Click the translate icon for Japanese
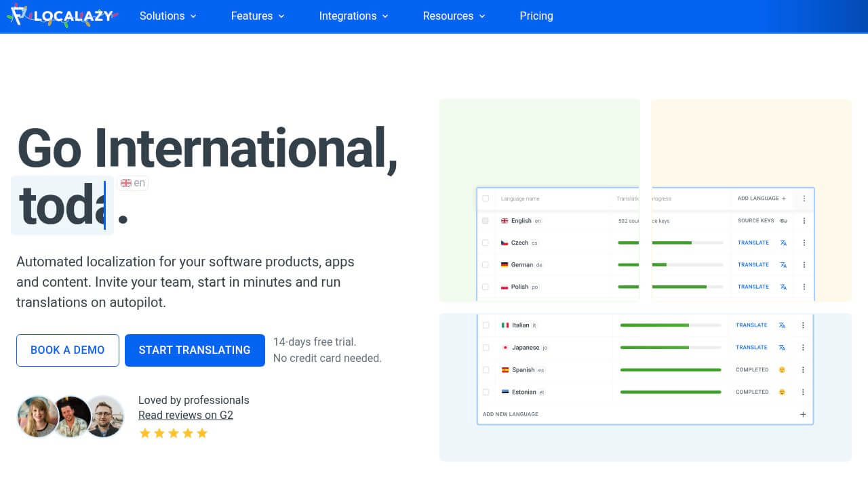This screenshot has width=868, height=488. (x=781, y=347)
